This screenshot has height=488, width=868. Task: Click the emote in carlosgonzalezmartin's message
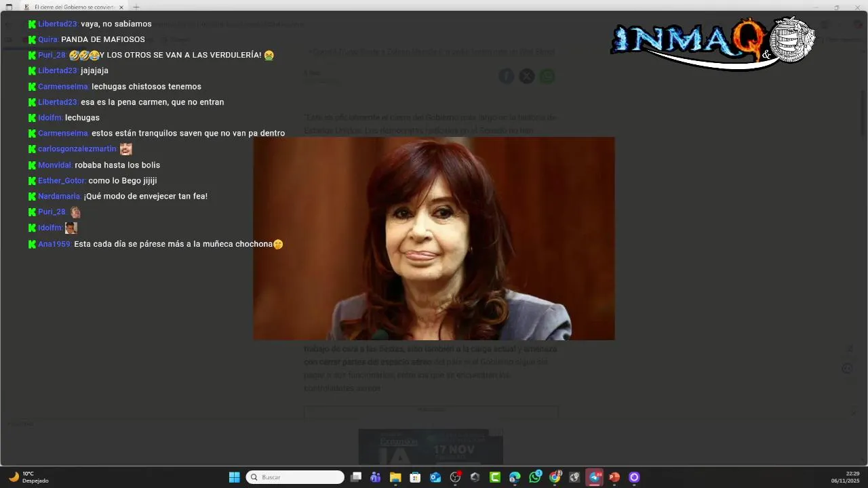point(126,149)
